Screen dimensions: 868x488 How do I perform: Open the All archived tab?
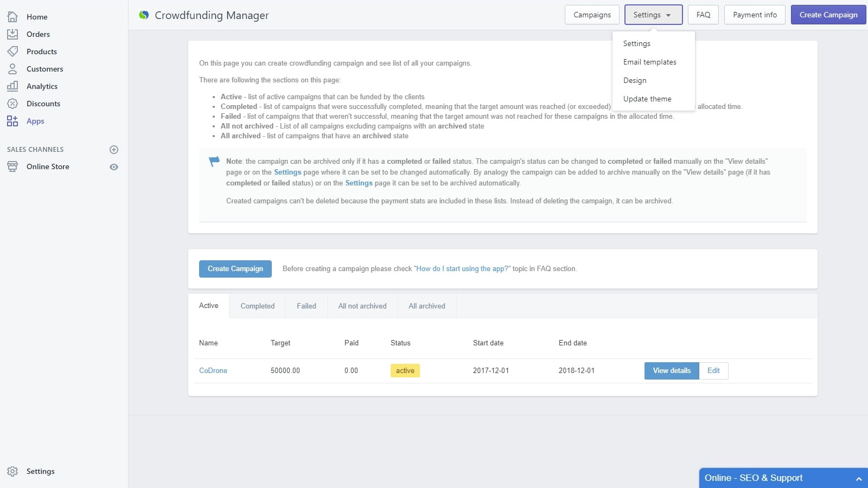pyautogui.click(x=426, y=306)
